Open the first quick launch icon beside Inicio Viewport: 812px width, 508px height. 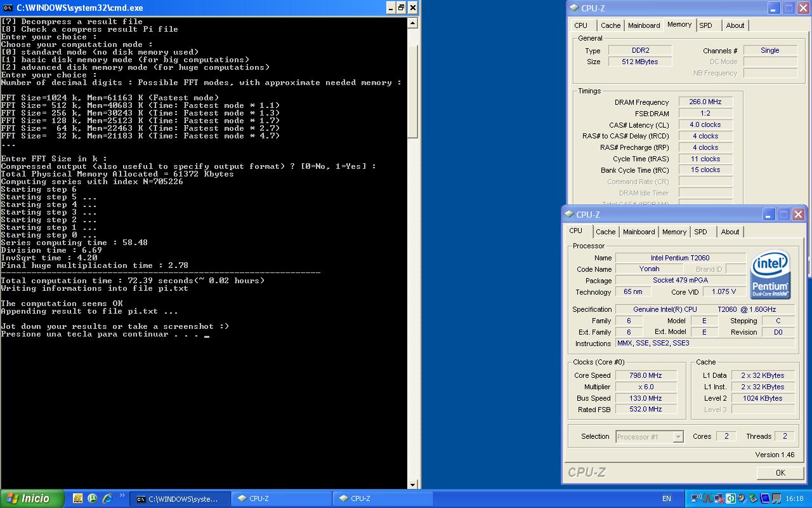pyautogui.click(x=78, y=498)
